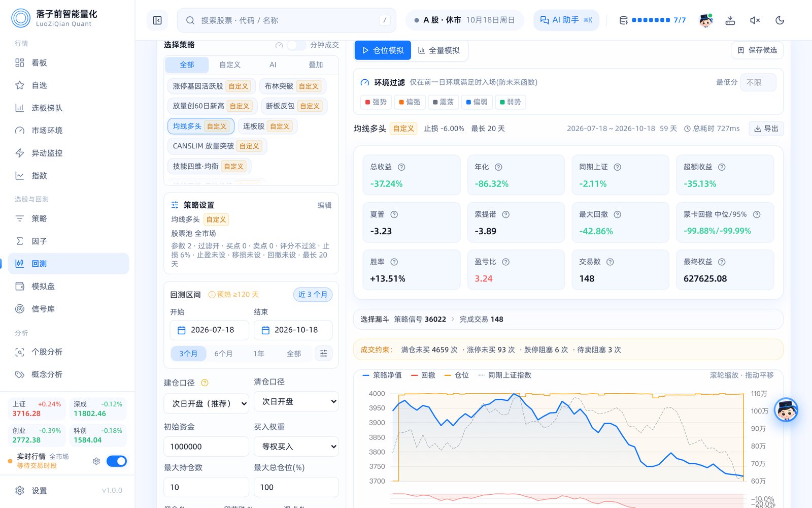The height and width of the screenshot is (508, 812).
Task: Toggle 回撤 legend series
Action: (x=423, y=375)
